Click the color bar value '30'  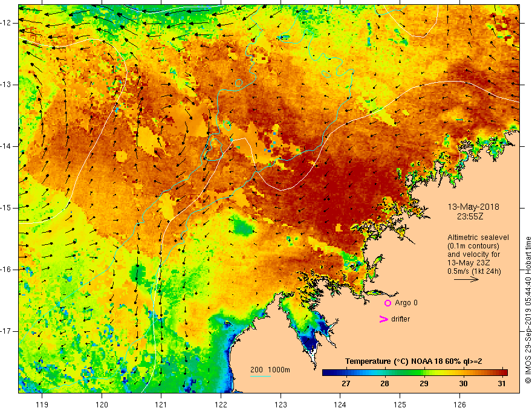[x=463, y=384]
